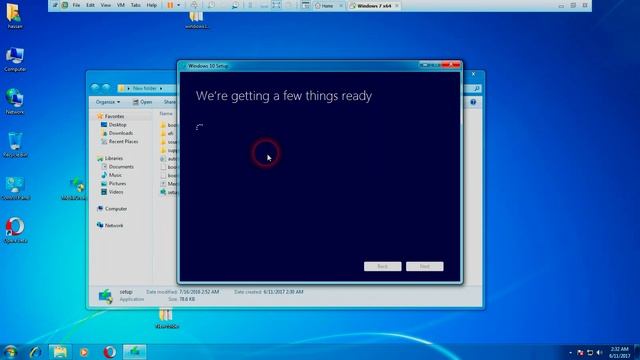Open the Recycle Bin desktop icon
The image size is (640, 360).
point(15,144)
